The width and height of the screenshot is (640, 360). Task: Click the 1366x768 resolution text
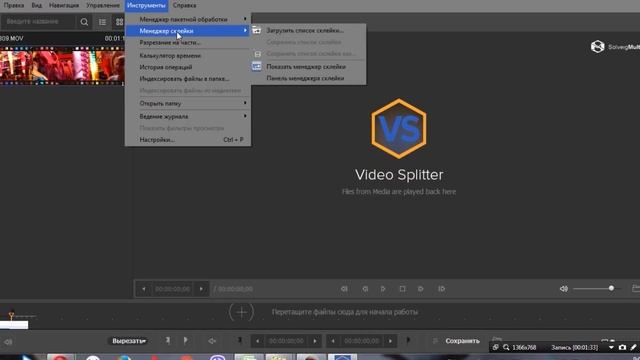[x=524, y=347]
